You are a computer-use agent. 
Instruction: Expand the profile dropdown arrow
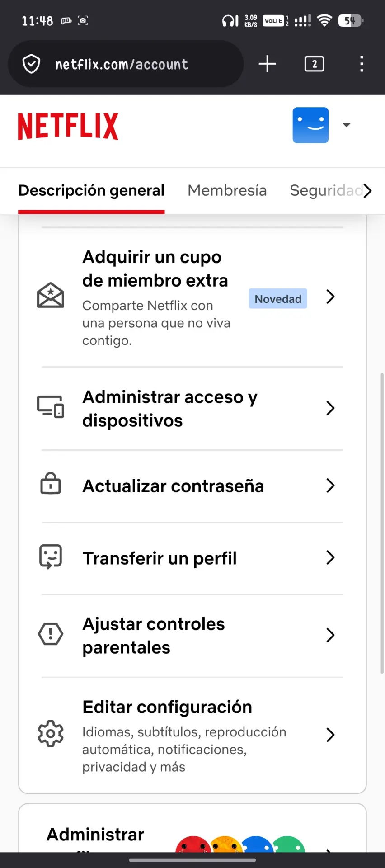tap(347, 125)
